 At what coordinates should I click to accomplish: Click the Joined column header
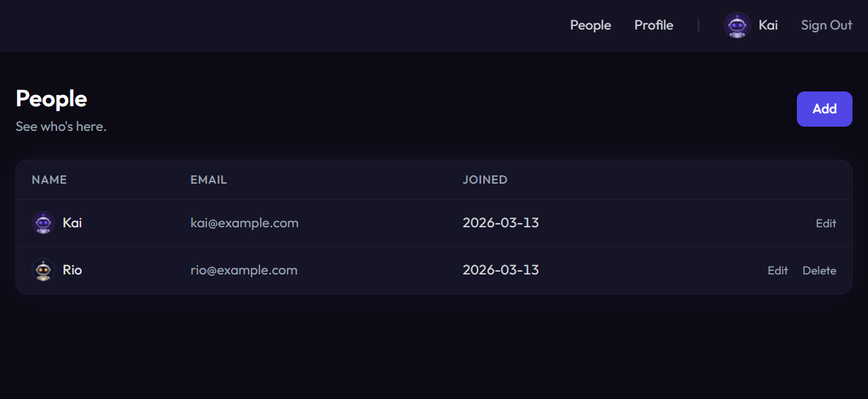click(485, 180)
